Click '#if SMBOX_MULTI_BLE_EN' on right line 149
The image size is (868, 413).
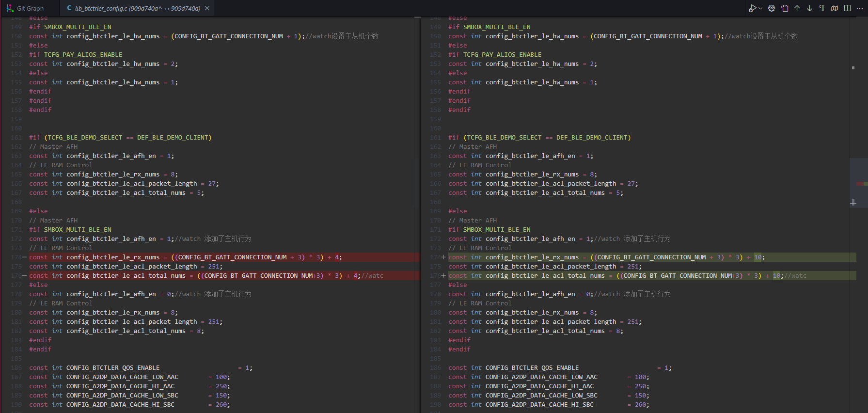coord(489,27)
